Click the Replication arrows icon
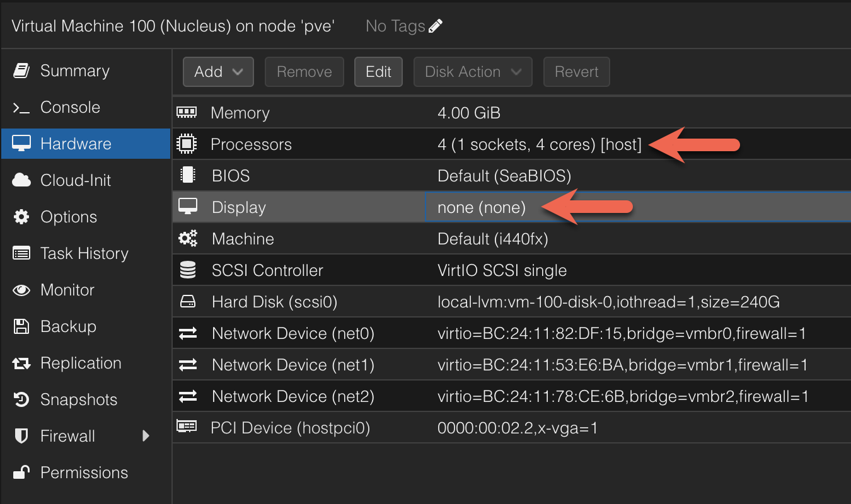The height and width of the screenshot is (504, 851). pos(21,363)
